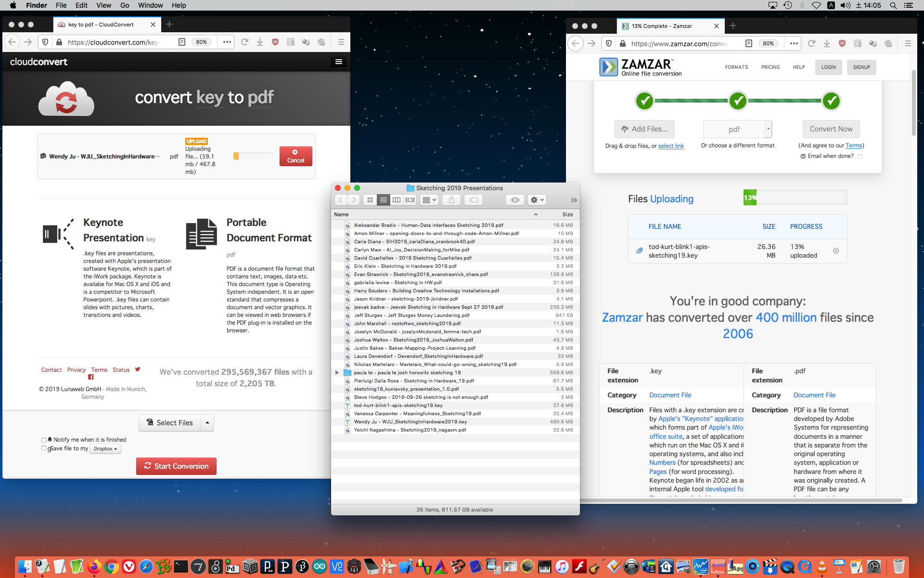Open the Go menu in menu bar
This screenshot has width=924, height=578.
[x=125, y=5]
